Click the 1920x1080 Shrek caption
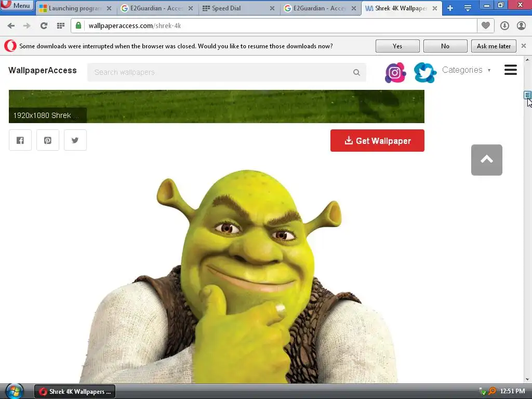This screenshot has height=399, width=532. tap(47, 115)
